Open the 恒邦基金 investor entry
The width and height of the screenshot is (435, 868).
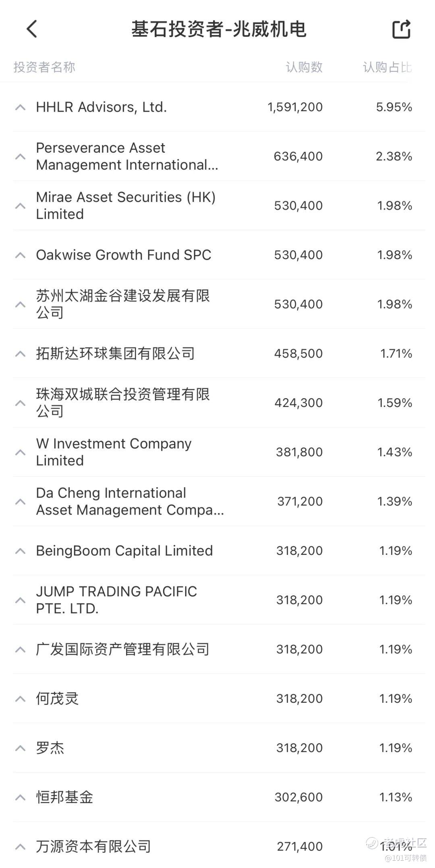(219, 797)
